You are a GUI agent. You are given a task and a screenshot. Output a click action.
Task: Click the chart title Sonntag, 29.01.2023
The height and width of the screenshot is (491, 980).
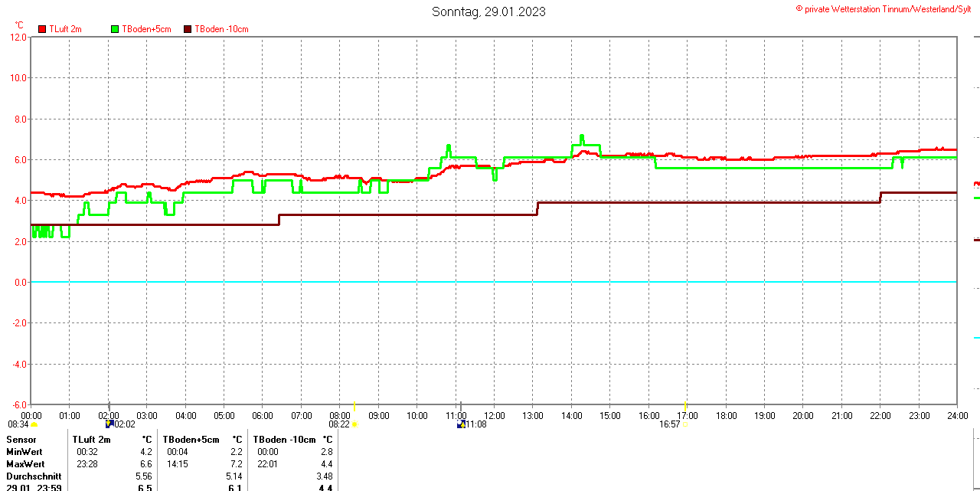coord(488,11)
